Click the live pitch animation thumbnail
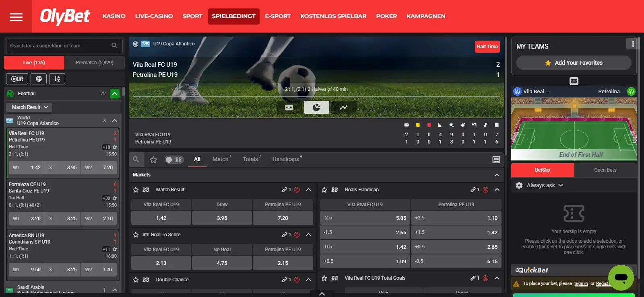This screenshot has height=297, width=644. click(x=574, y=129)
